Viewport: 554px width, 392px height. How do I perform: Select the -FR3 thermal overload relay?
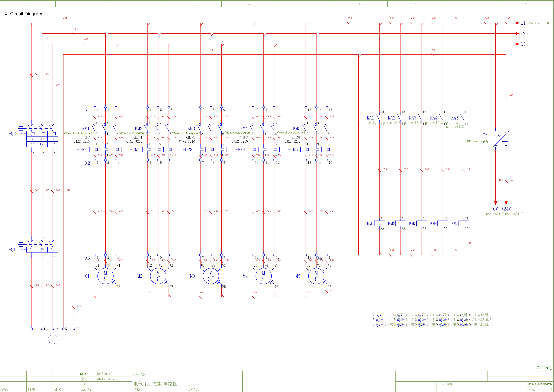[x=211, y=149]
